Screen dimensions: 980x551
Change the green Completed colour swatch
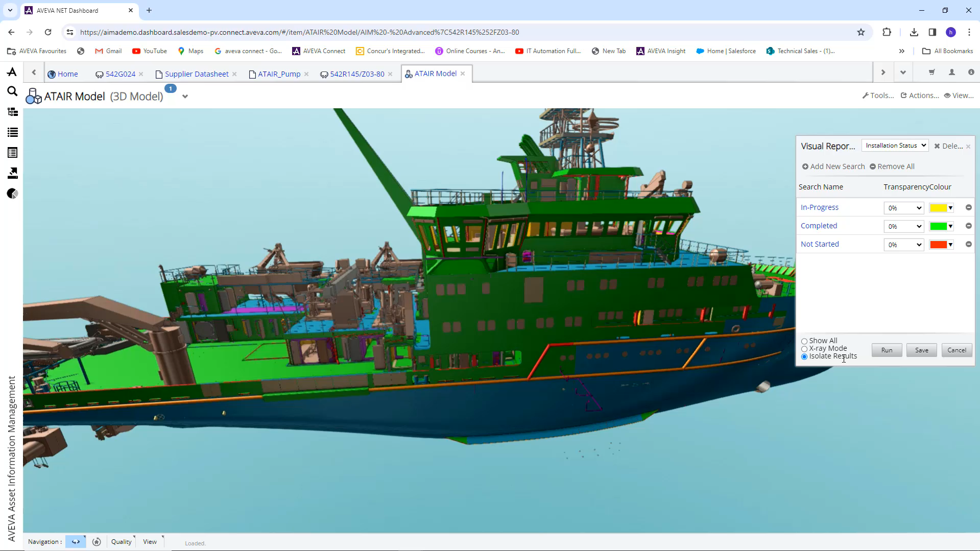941,226
